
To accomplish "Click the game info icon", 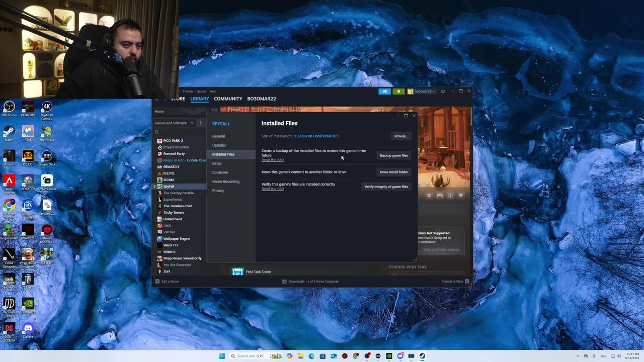I will click(450, 195).
